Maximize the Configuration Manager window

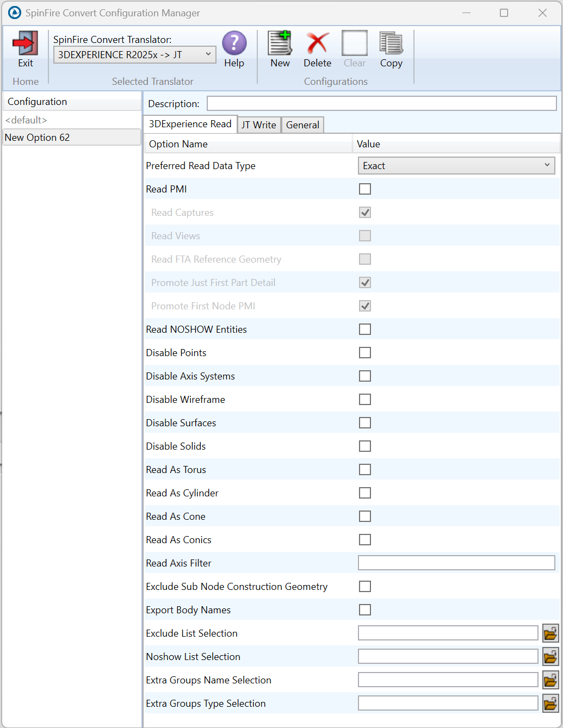coord(504,13)
